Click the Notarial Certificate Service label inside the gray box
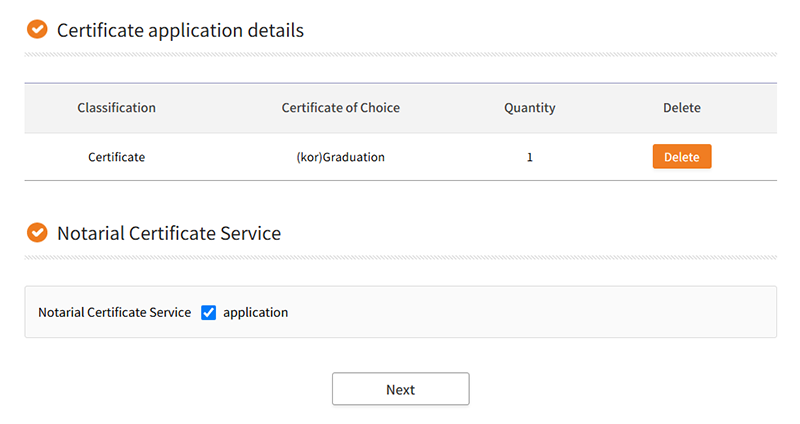This screenshot has height=424, width=800. click(114, 312)
